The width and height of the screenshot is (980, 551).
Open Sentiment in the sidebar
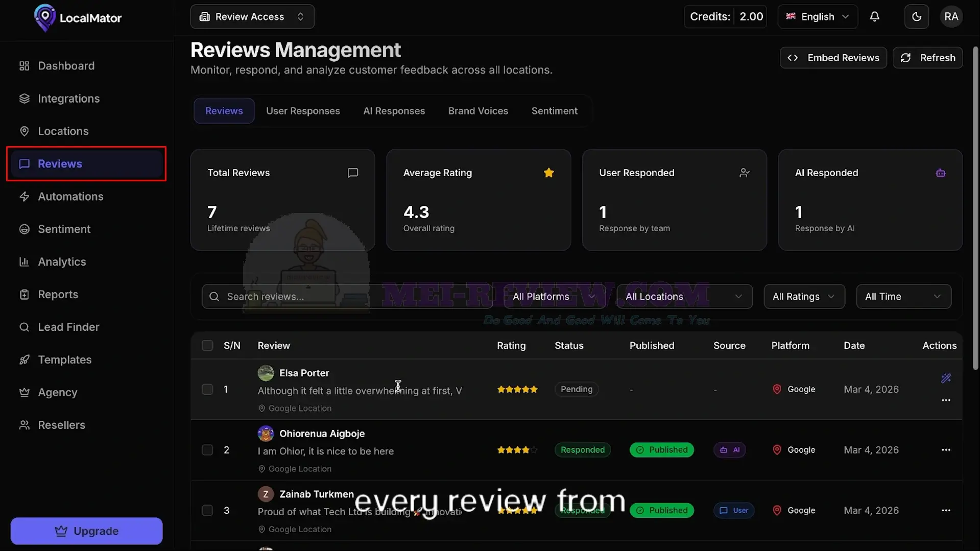pos(86,229)
